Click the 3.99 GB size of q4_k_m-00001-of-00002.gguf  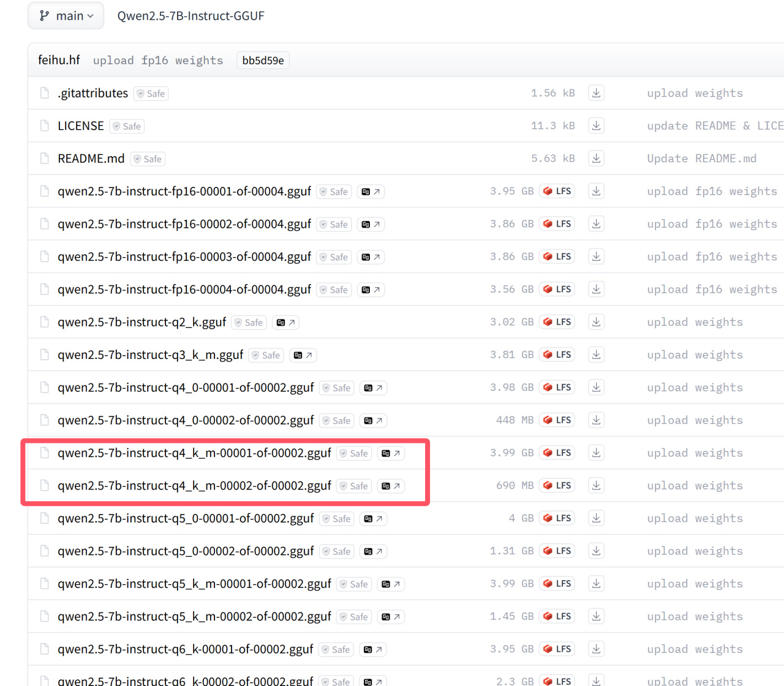[511, 453]
